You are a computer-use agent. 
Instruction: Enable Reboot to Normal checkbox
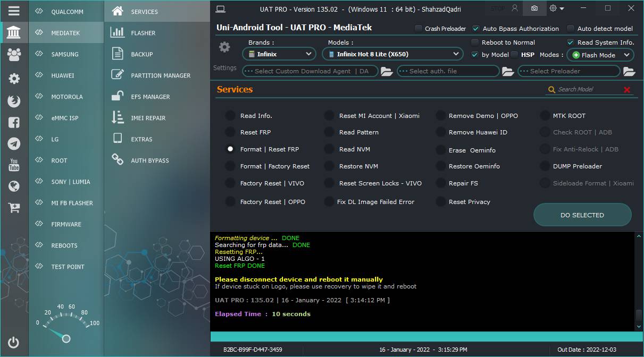475,42
